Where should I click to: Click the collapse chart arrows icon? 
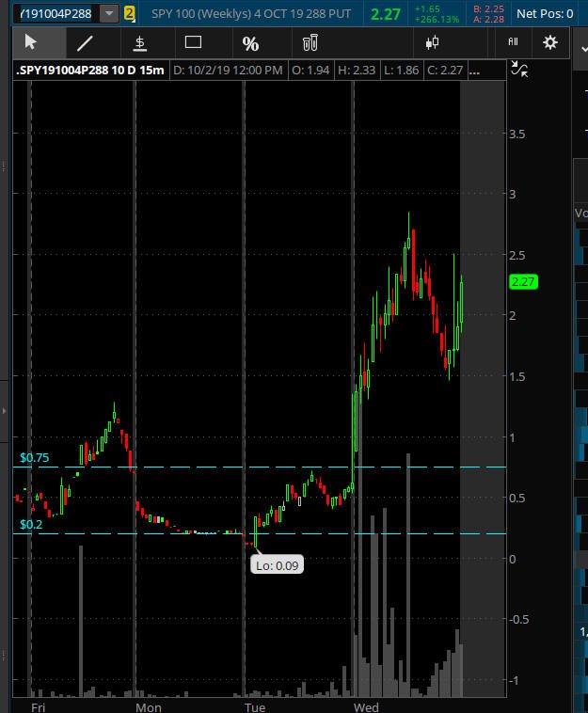click(519, 69)
